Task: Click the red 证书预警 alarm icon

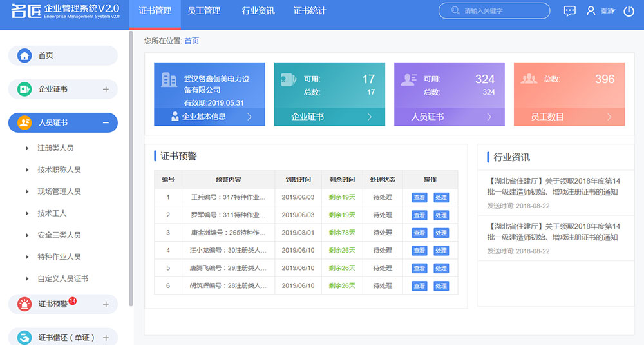Action: click(24, 304)
